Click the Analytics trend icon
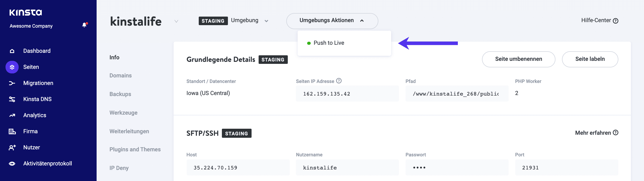 click(x=12, y=115)
